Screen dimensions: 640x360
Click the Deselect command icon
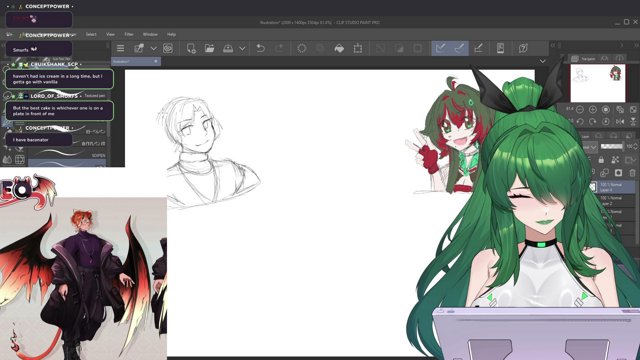[380, 49]
